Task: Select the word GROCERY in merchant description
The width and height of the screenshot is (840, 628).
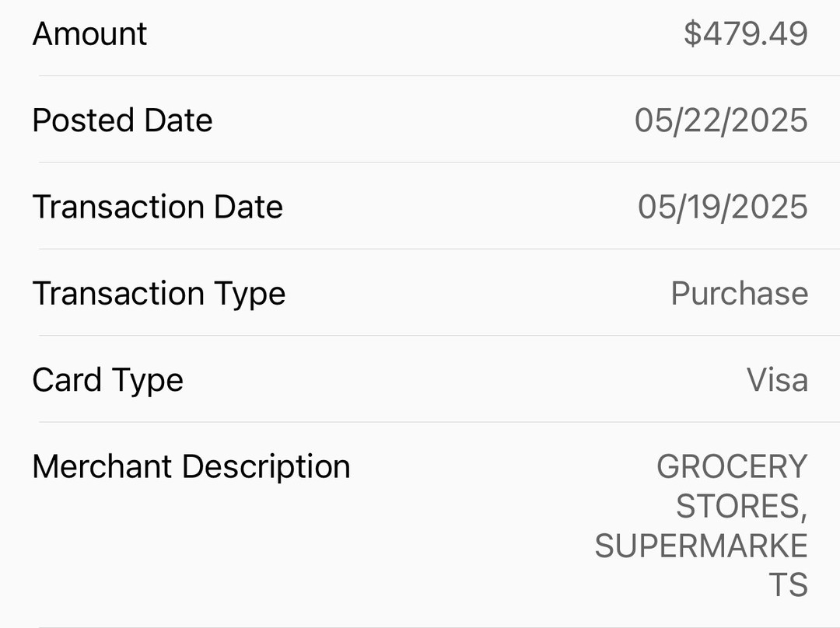Action: (732, 467)
